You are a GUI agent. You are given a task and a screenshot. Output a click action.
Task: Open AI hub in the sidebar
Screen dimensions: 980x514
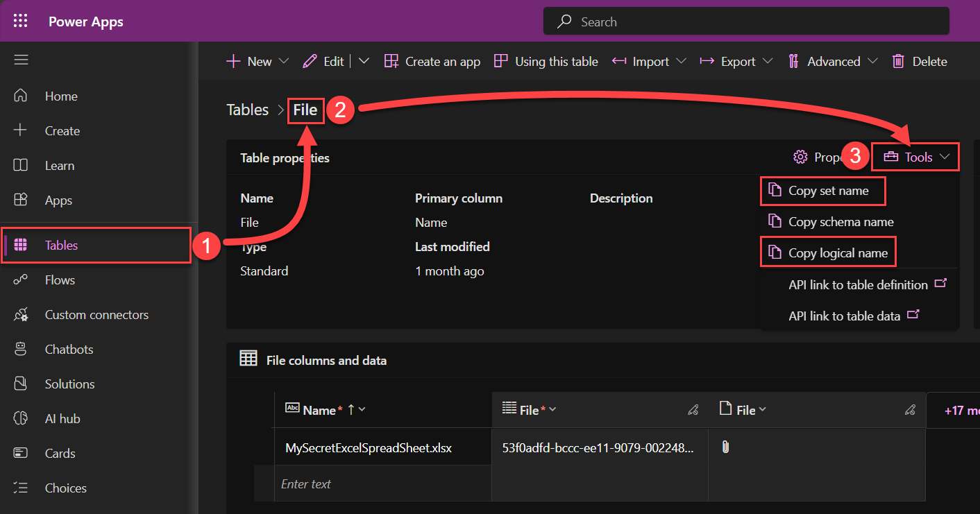click(x=63, y=418)
